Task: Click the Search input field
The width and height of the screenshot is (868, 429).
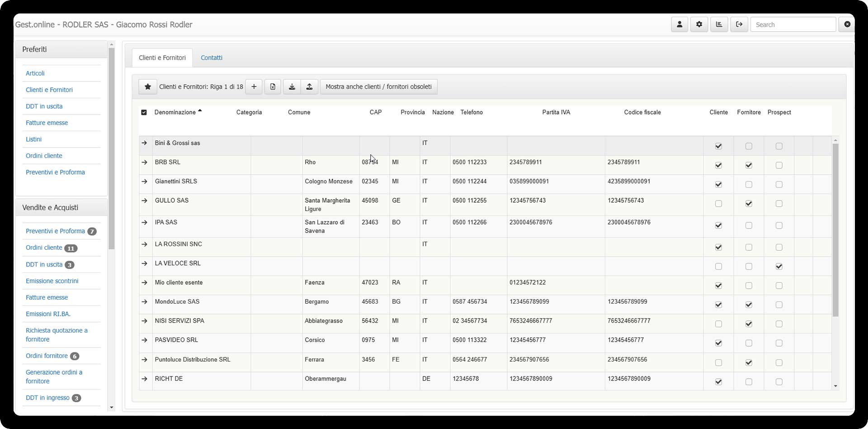Action: click(793, 24)
